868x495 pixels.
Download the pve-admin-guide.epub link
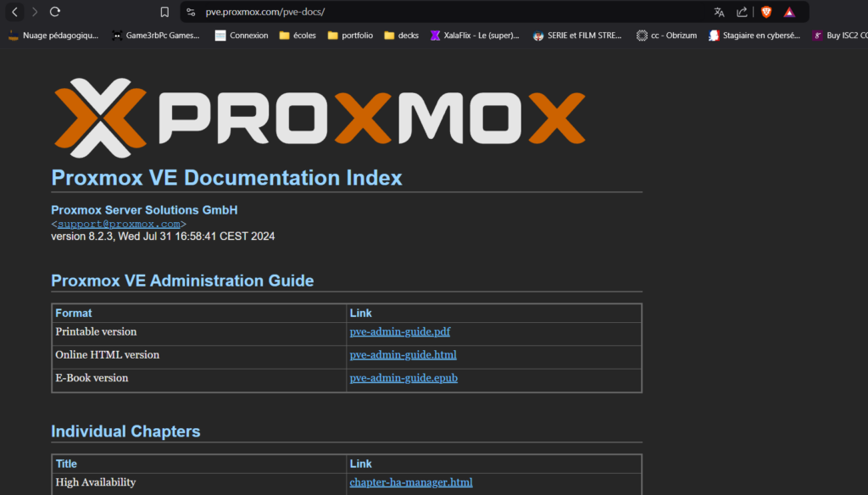403,378
